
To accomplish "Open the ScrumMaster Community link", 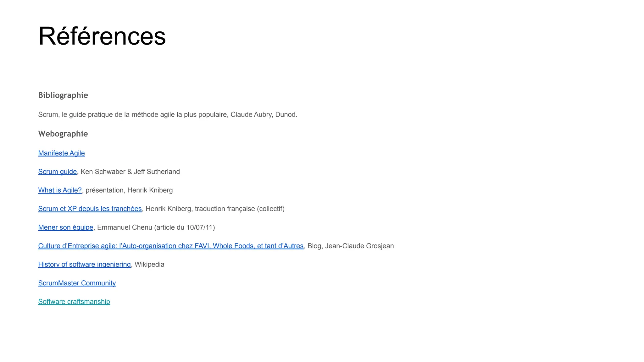I will [x=77, y=283].
